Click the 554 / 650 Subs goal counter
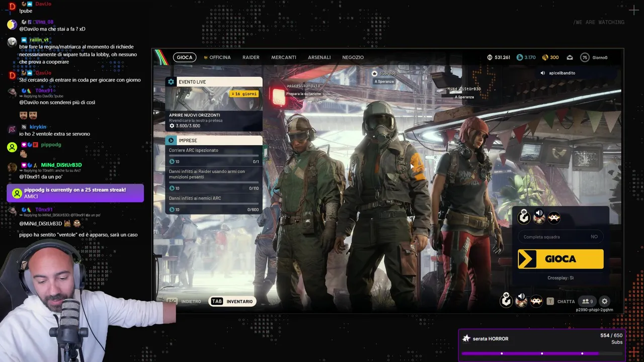Image resolution: width=644 pixels, height=362 pixels. point(611,338)
